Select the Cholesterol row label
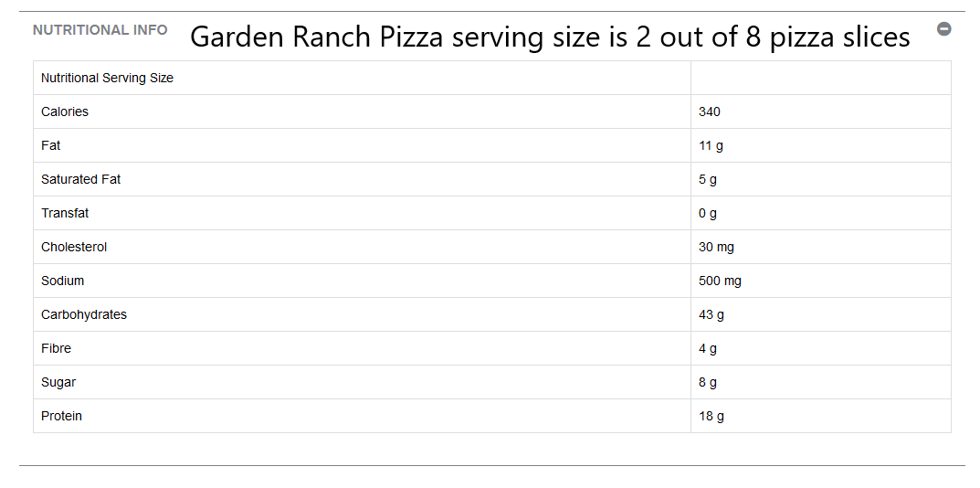 (74, 247)
